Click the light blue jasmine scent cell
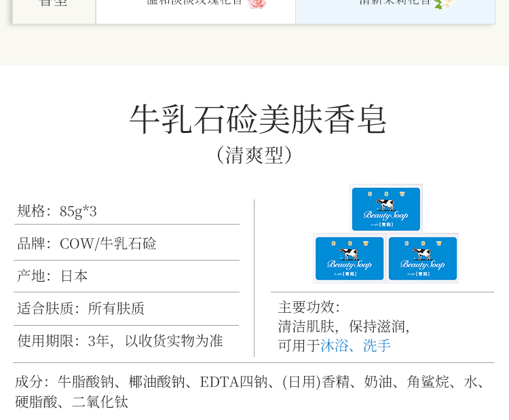Image resolution: width=509 pixels, height=420 pixels. tap(395, 8)
